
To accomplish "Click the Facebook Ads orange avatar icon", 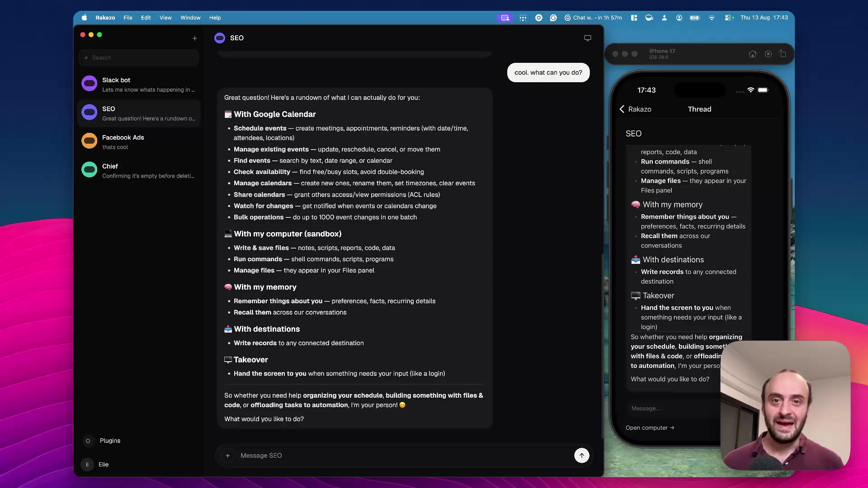I will pos(90,141).
